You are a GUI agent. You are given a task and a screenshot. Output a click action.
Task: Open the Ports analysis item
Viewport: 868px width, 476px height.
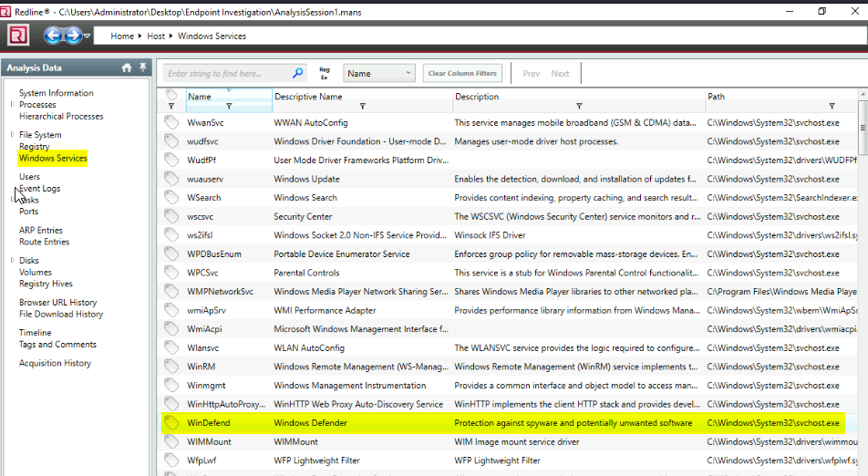tap(29, 212)
